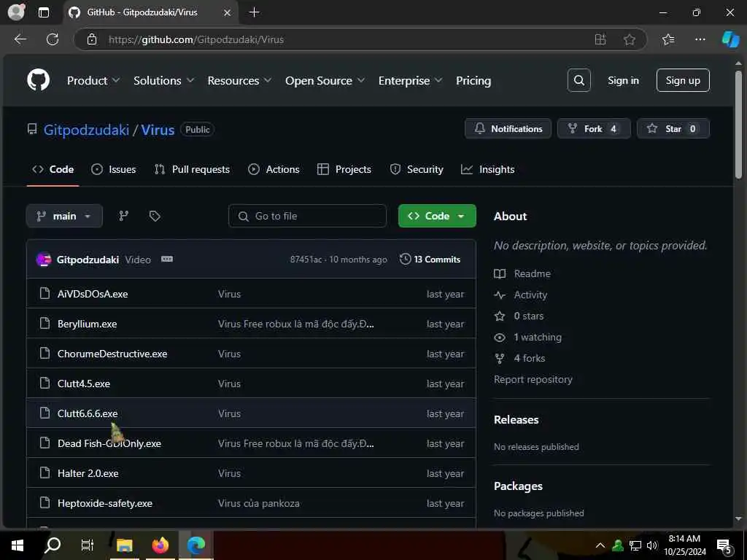Fork the repository with Fork button
747x560 pixels.
coord(594,128)
